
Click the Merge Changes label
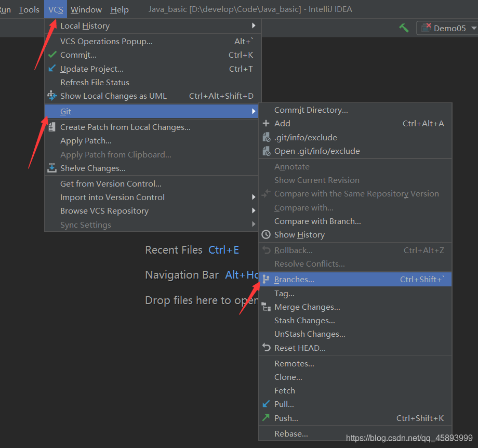307,307
